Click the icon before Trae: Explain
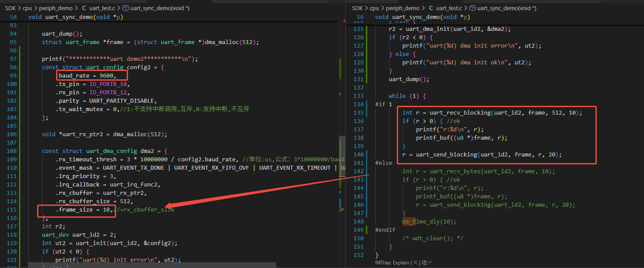This screenshot has width=644, height=268. [x=378, y=263]
